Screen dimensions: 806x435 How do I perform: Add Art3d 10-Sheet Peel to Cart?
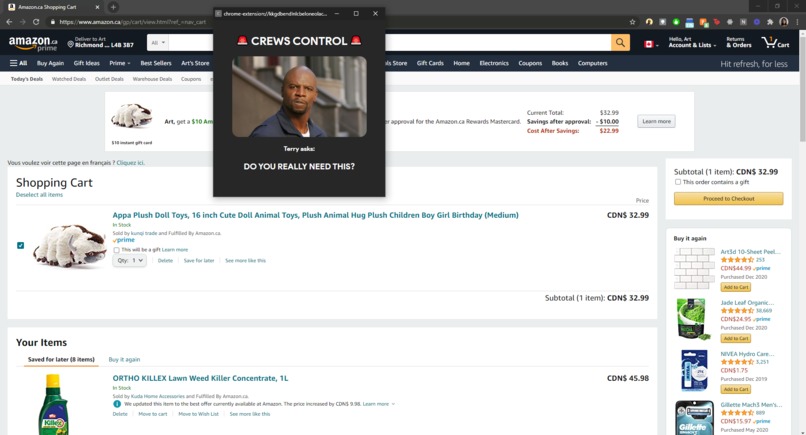tap(736, 287)
